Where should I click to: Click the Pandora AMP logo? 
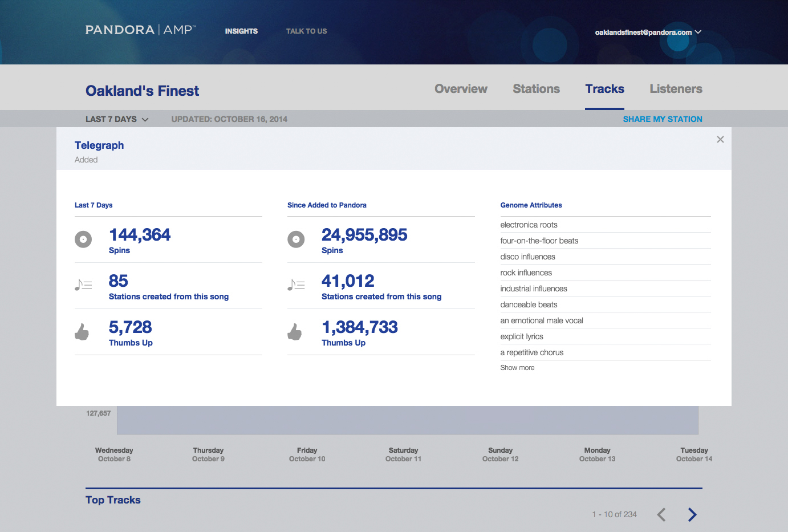point(141,30)
